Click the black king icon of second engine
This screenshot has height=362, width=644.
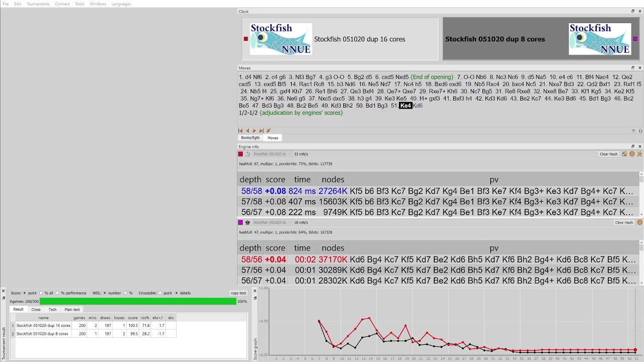[248, 222]
